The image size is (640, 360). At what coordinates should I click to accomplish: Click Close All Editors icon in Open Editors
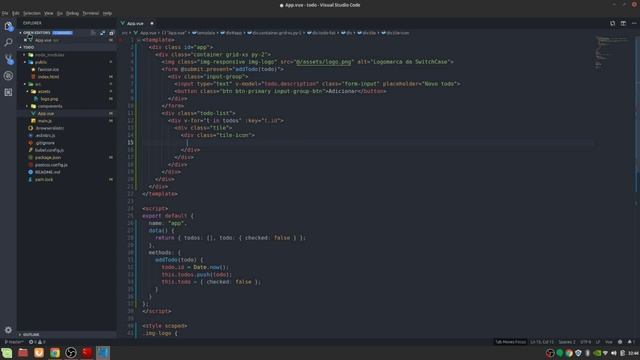(x=111, y=33)
